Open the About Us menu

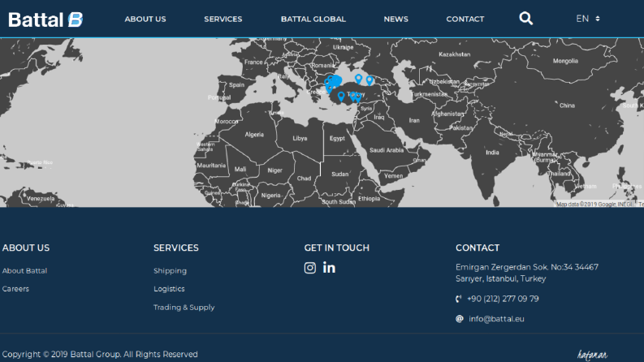[x=145, y=19]
